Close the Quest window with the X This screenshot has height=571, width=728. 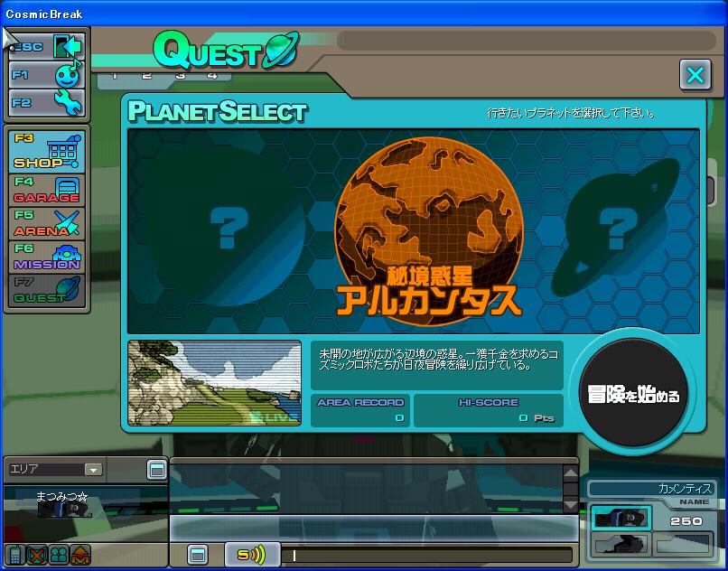click(695, 74)
